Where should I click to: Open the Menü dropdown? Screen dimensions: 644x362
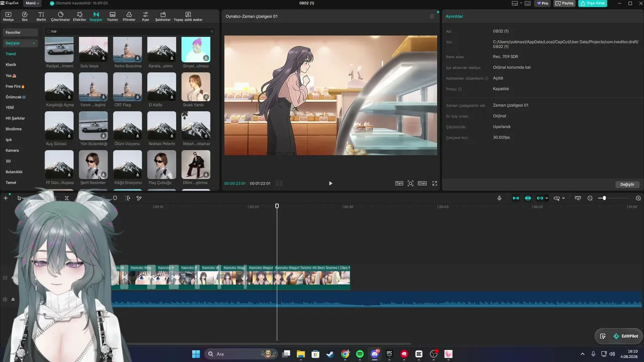[32, 3]
